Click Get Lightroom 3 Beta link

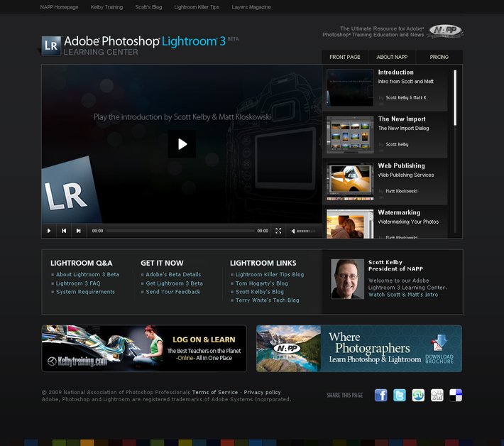(x=174, y=283)
